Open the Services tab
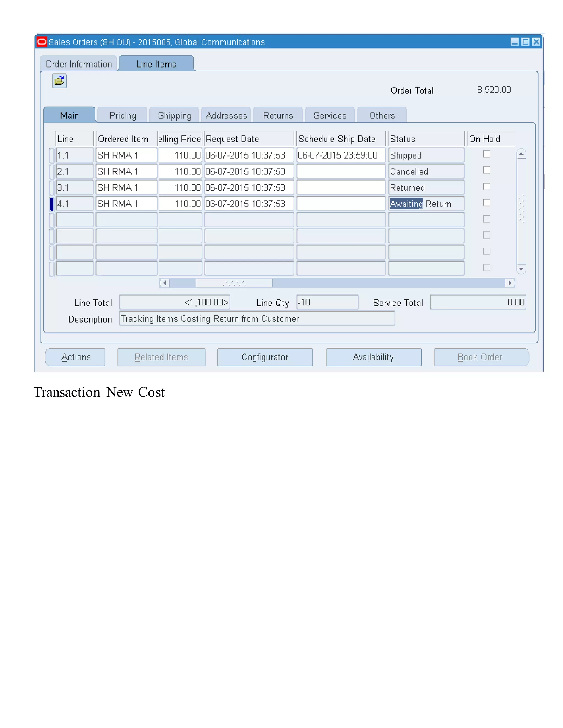Viewport: 563px width, 728px height. pyautogui.click(x=330, y=115)
